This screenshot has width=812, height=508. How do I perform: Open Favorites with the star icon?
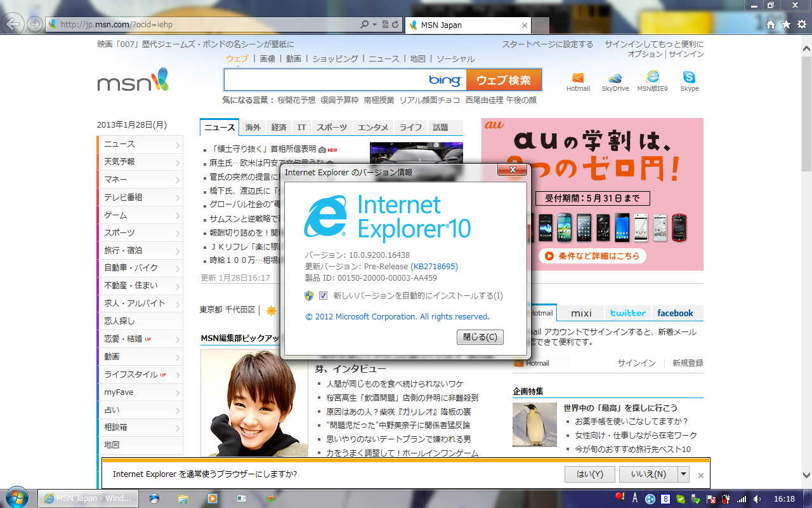[786, 24]
